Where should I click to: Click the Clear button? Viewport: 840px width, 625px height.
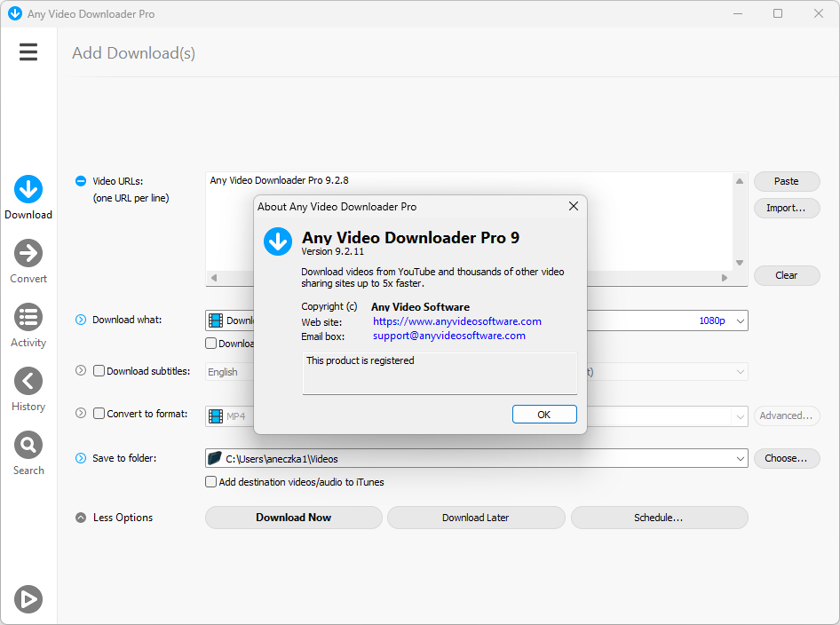tap(787, 275)
